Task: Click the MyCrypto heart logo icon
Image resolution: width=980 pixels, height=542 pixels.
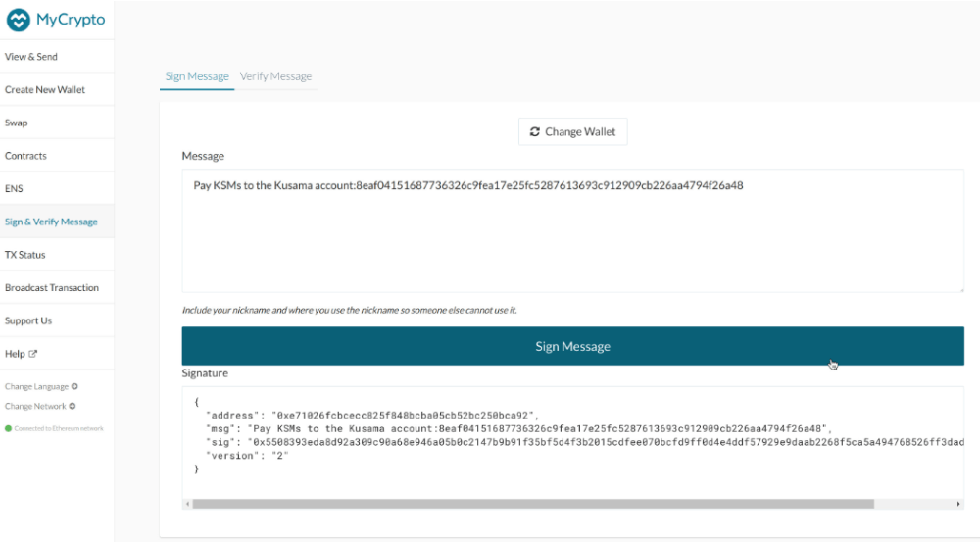Action: 18,20
